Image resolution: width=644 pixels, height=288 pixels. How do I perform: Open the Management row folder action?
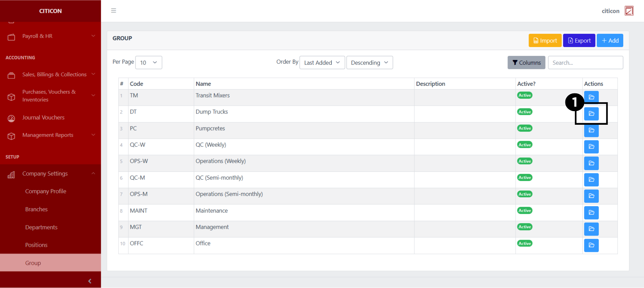click(591, 229)
